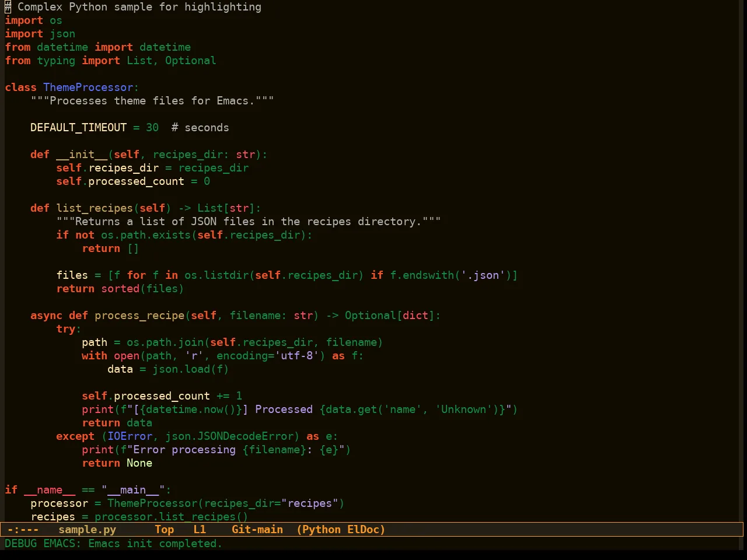
Task: Click the '# seconds' comment
Action: [200, 128]
